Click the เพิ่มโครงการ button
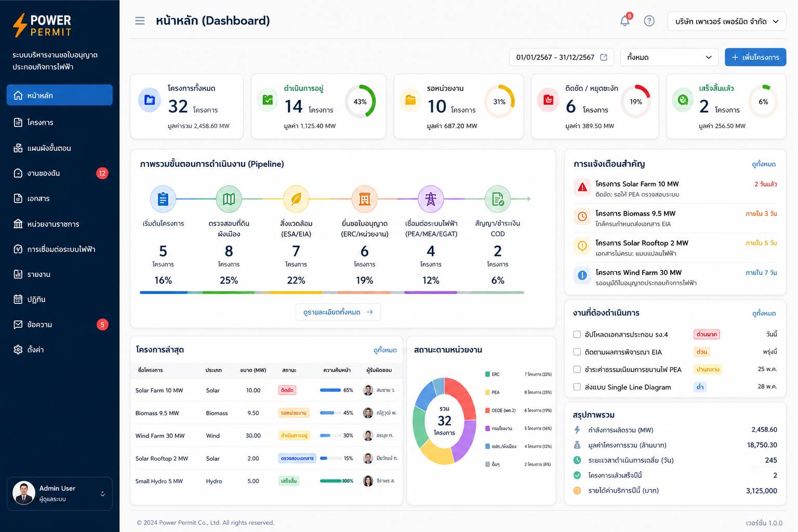This screenshot has width=798, height=532. click(x=755, y=57)
